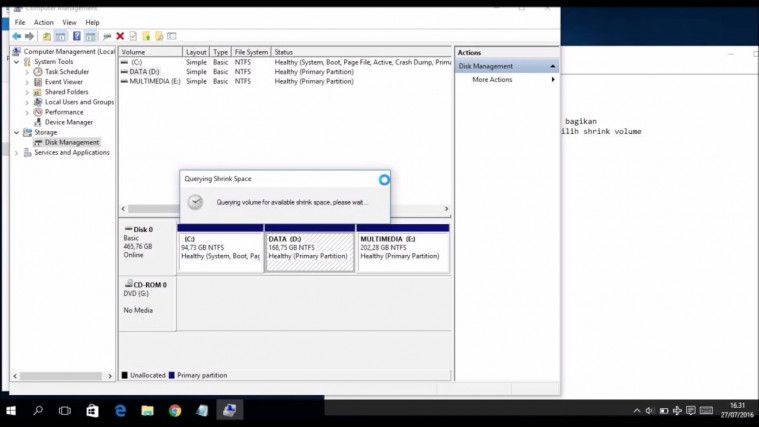Toggle Show/Hide Console Tree toolbar icon

[60, 36]
